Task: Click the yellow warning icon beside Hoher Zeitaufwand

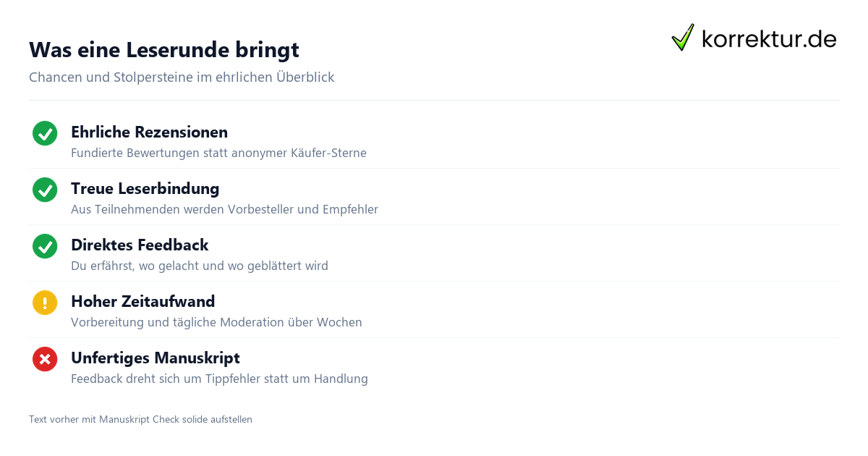Action: 45,303
